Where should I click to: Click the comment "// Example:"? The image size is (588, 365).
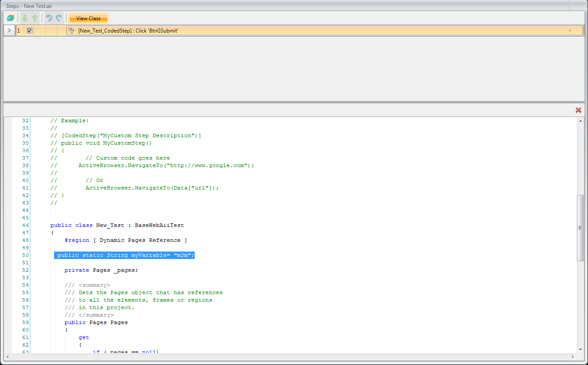point(70,120)
